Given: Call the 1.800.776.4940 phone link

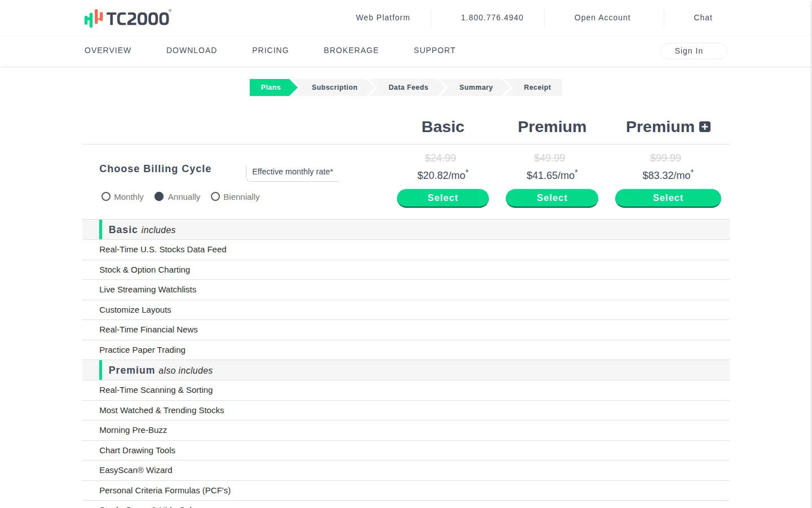Looking at the screenshot, I should coord(492,17).
